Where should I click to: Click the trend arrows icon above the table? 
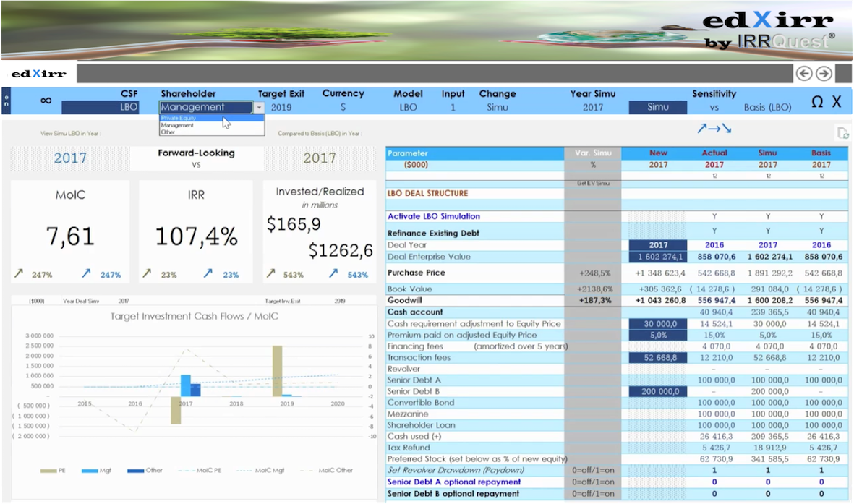tap(714, 129)
